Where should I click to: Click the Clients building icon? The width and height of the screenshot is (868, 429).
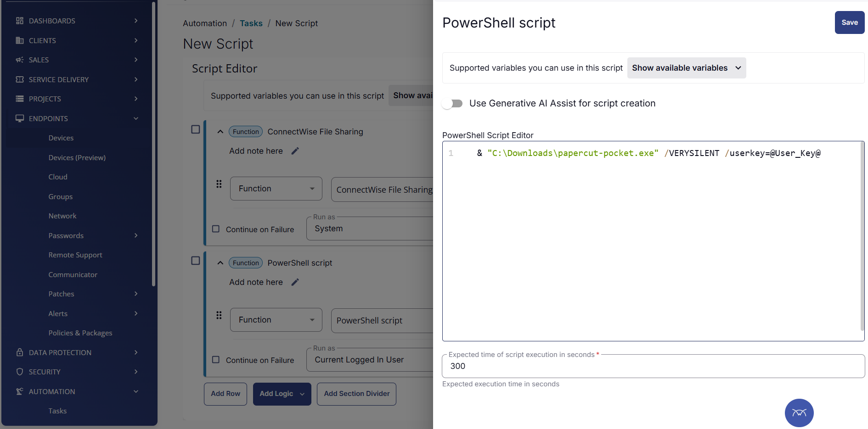20,40
